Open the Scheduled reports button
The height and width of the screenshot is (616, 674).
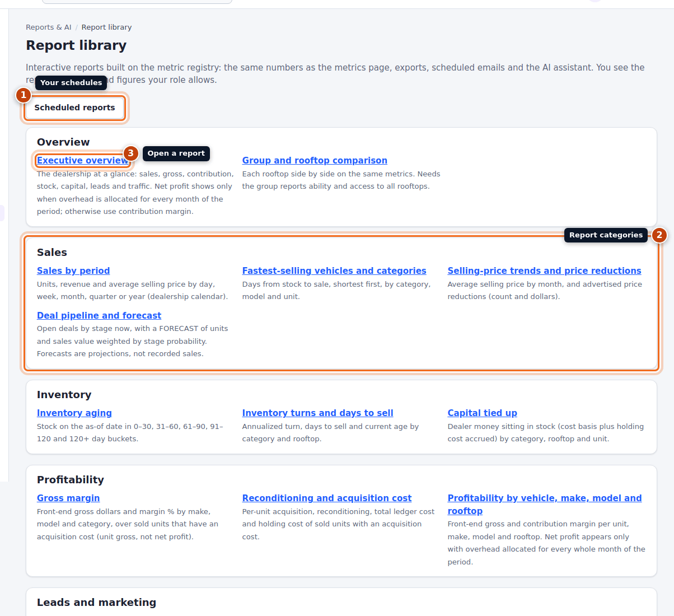(x=74, y=108)
